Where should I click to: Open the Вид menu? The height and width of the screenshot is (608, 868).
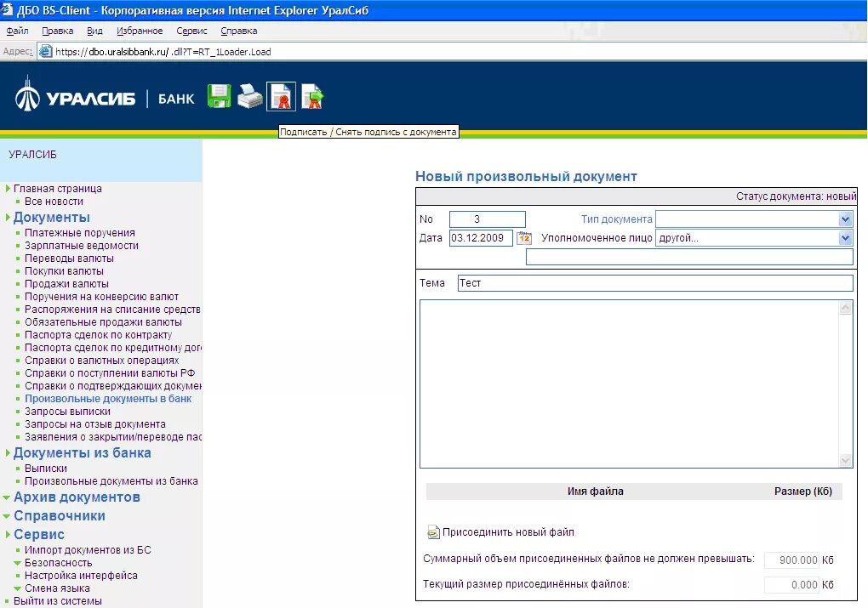click(94, 31)
